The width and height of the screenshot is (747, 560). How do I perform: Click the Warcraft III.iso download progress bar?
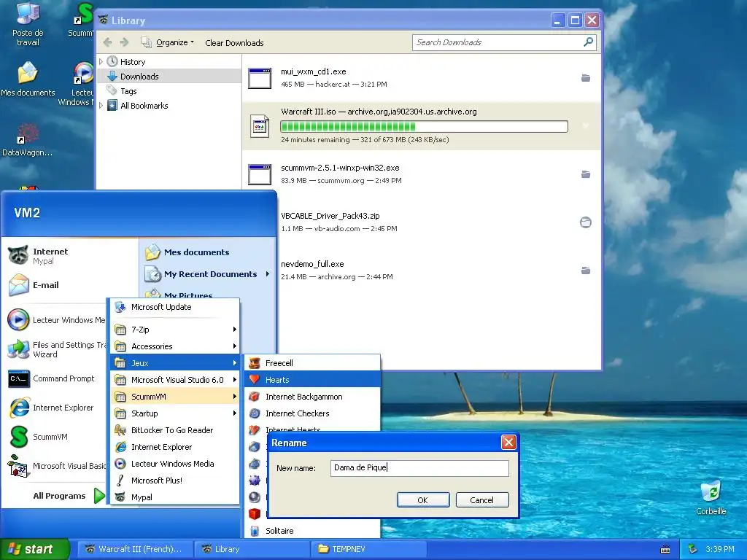[424, 126]
